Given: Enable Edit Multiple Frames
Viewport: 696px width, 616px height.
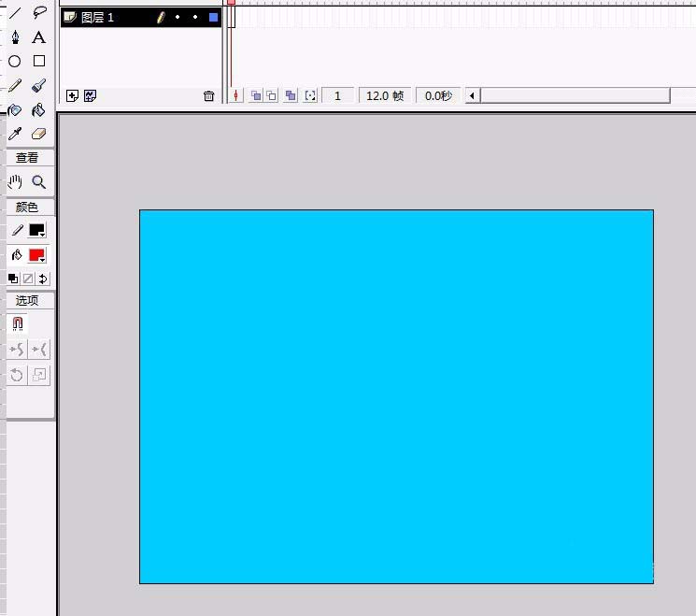Looking at the screenshot, I should point(291,95).
